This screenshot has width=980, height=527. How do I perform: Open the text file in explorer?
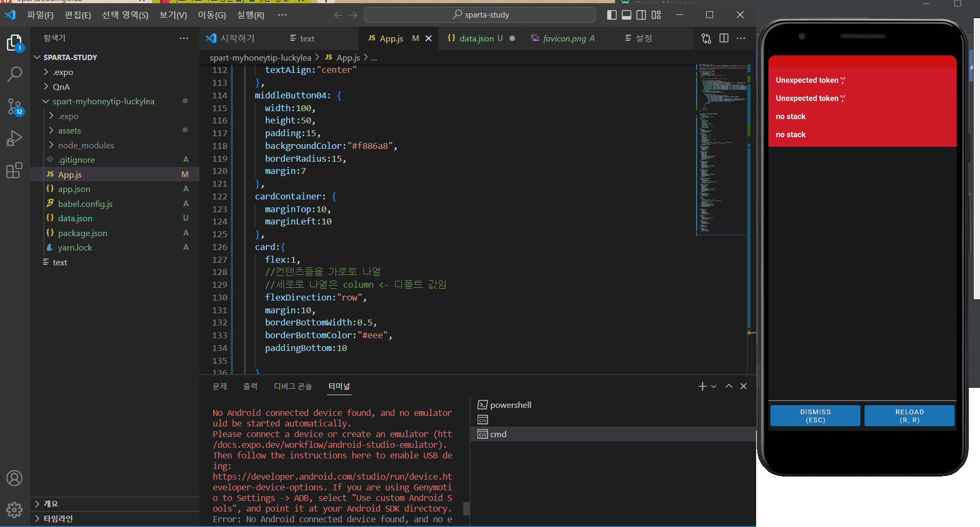[115, 262]
